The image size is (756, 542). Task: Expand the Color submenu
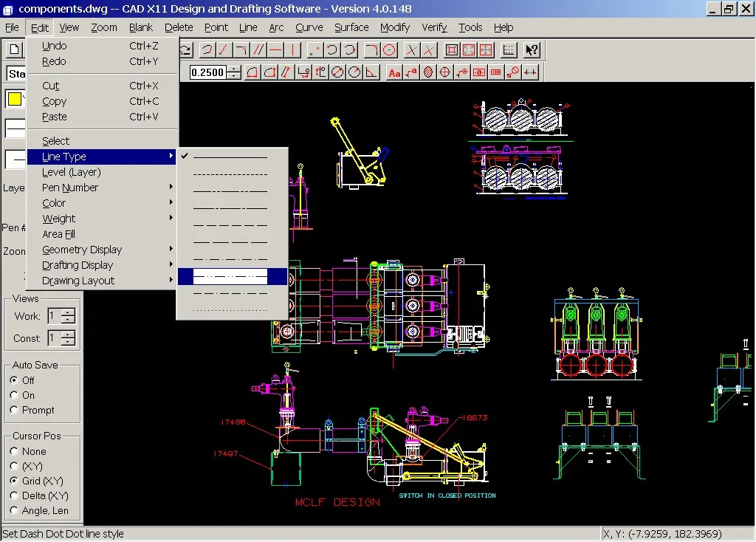[55, 202]
